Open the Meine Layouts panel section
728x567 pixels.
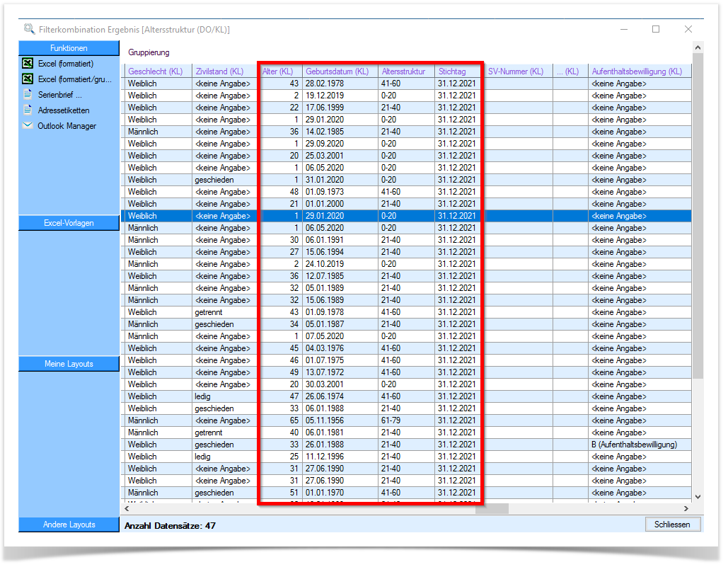coord(69,364)
